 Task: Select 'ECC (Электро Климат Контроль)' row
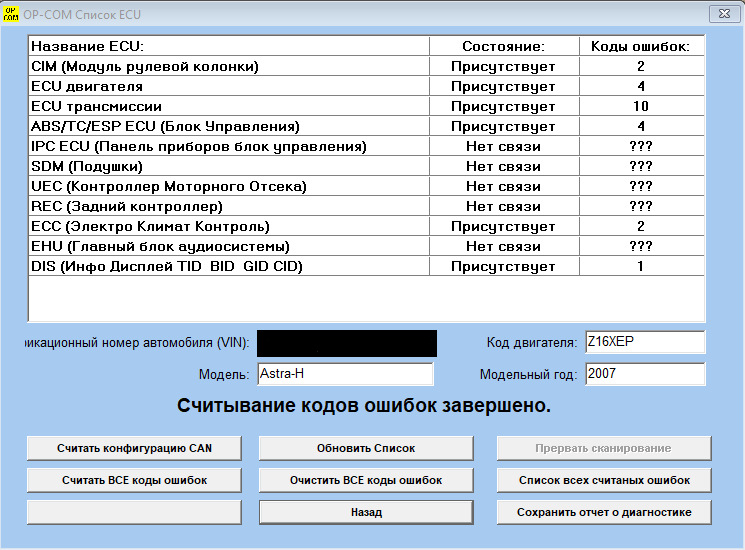366,226
